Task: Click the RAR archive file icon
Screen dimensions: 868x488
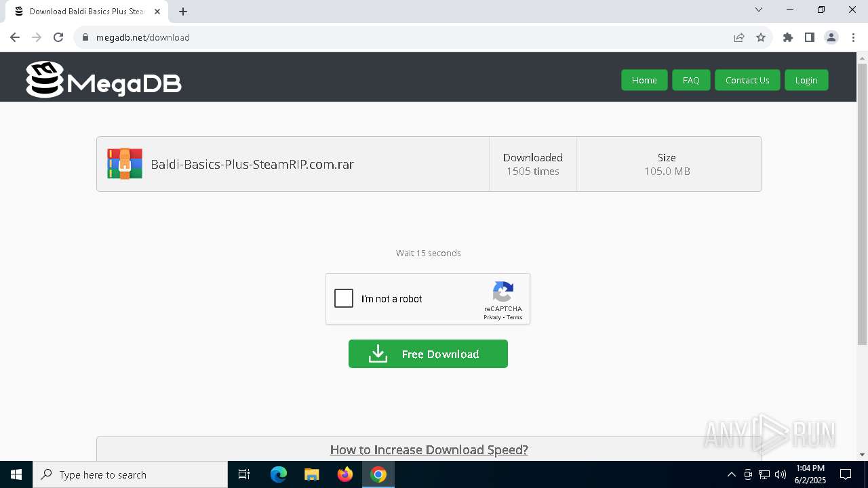Action: click(x=125, y=164)
